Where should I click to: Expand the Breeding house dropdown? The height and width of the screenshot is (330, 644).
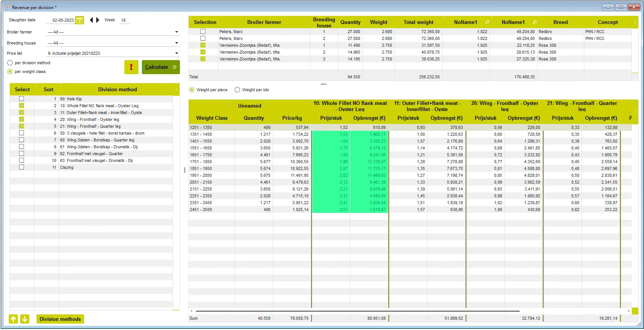[177, 43]
